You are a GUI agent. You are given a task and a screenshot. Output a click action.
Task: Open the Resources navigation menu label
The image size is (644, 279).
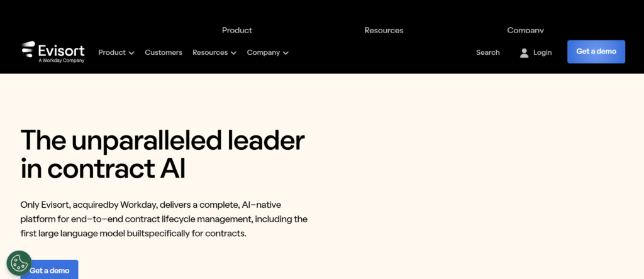[210, 52]
